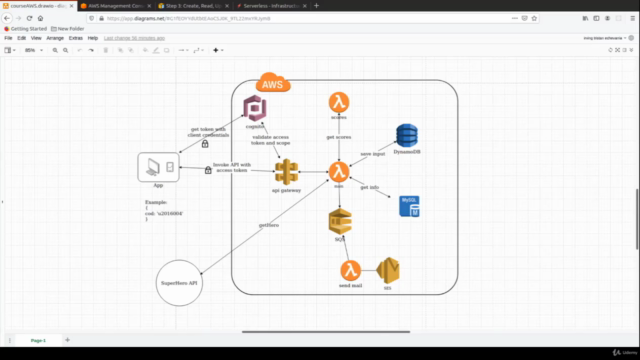Click Last change 56 minutes ago link

134,38
